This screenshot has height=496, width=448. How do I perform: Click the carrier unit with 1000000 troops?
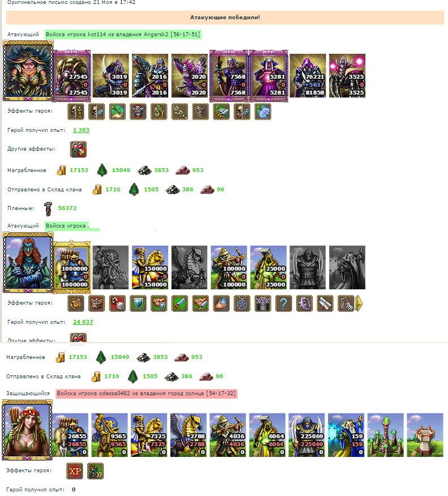click(71, 267)
